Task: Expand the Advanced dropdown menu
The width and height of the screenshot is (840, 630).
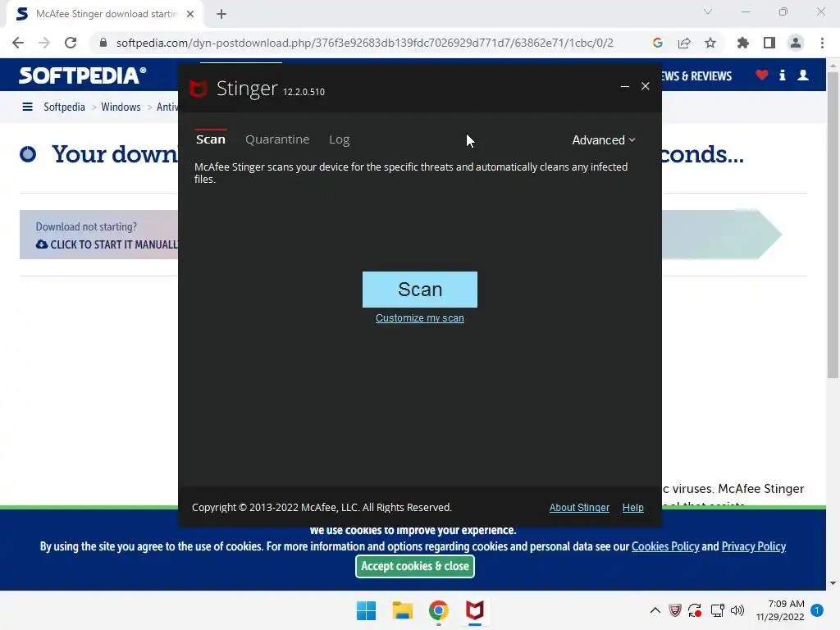Action: click(x=603, y=139)
